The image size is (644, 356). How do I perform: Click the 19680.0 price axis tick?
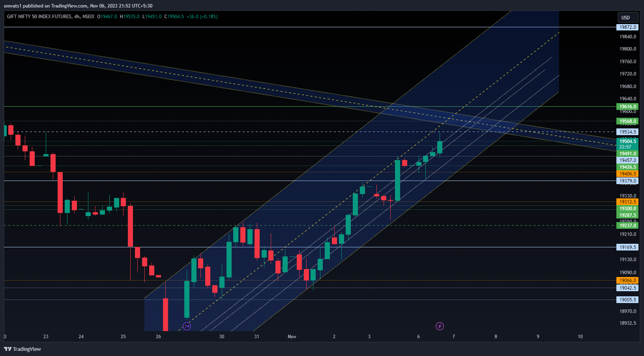(x=628, y=87)
